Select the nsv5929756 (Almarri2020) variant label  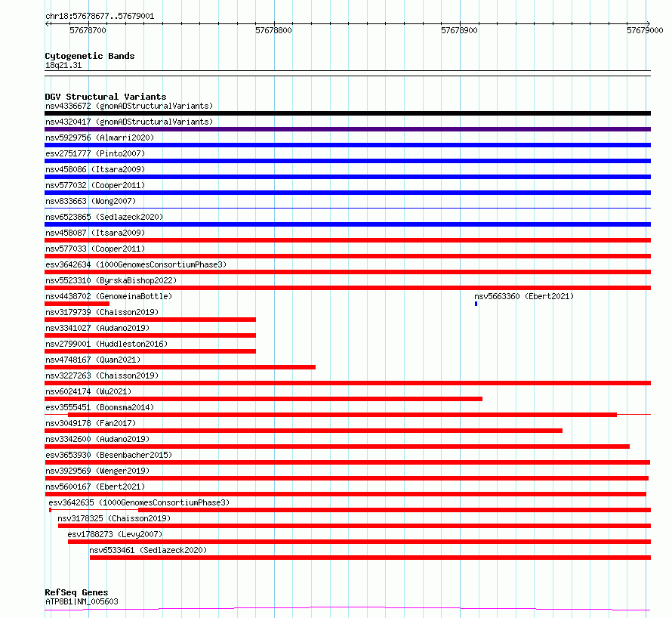click(100, 138)
